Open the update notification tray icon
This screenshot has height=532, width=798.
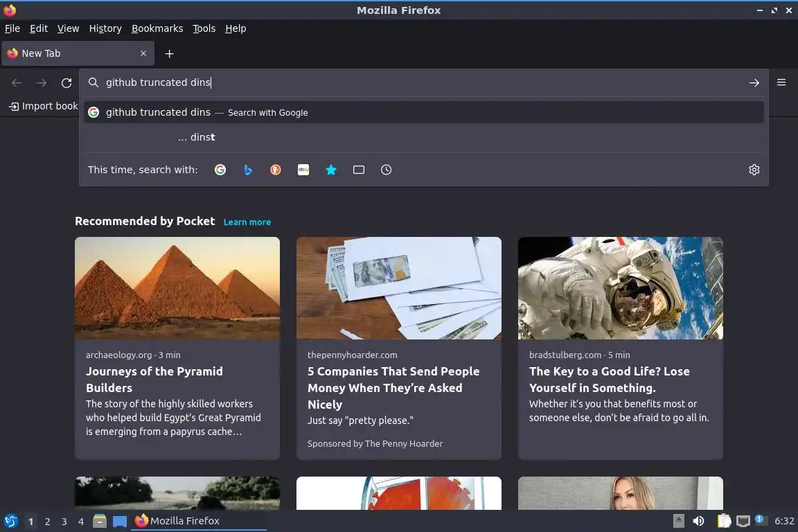[x=759, y=520]
